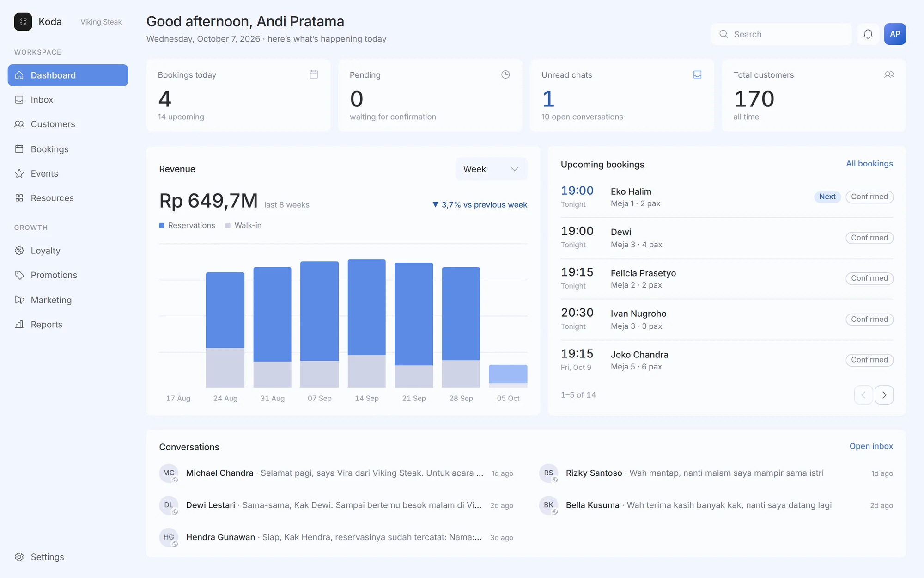
Task: Click the AP user avatar
Action: 895,34
